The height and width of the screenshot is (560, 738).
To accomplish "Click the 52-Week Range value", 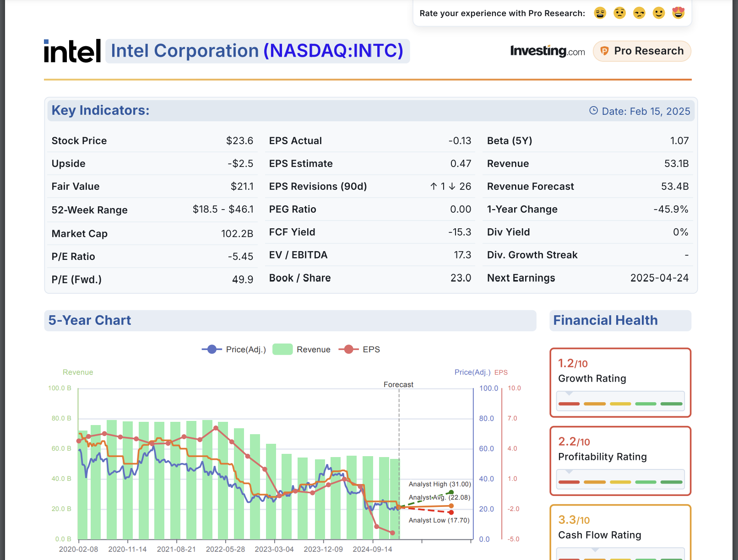I will click(x=223, y=210).
